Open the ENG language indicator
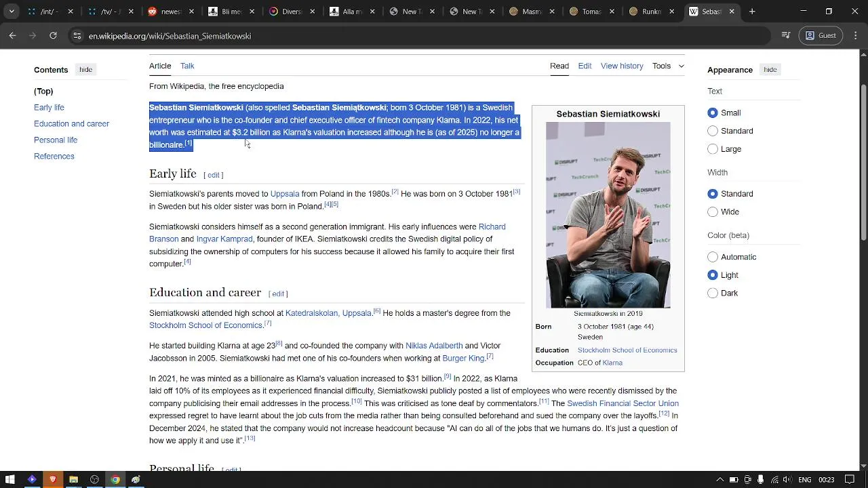868x488 pixels. (x=805, y=480)
